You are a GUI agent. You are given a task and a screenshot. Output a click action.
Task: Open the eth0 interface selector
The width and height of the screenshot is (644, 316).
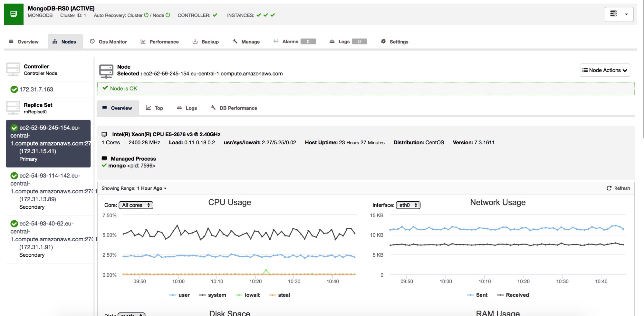(x=408, y=205)
